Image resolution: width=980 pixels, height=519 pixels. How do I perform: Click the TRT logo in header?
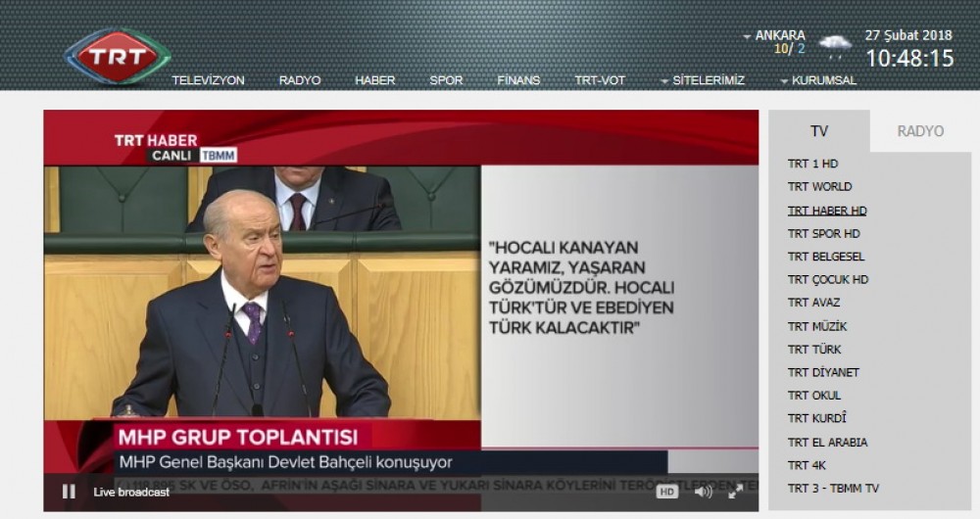point(118,55)
